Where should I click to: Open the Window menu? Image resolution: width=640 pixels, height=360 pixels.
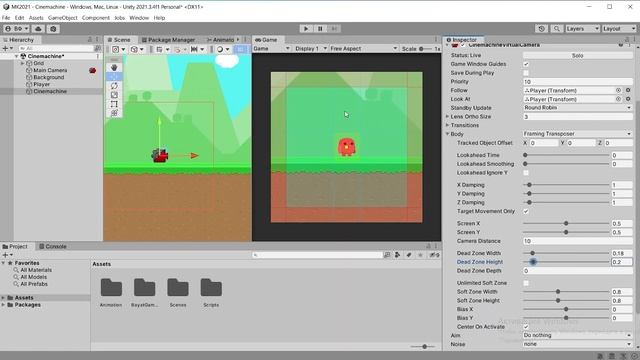[139, 18]
